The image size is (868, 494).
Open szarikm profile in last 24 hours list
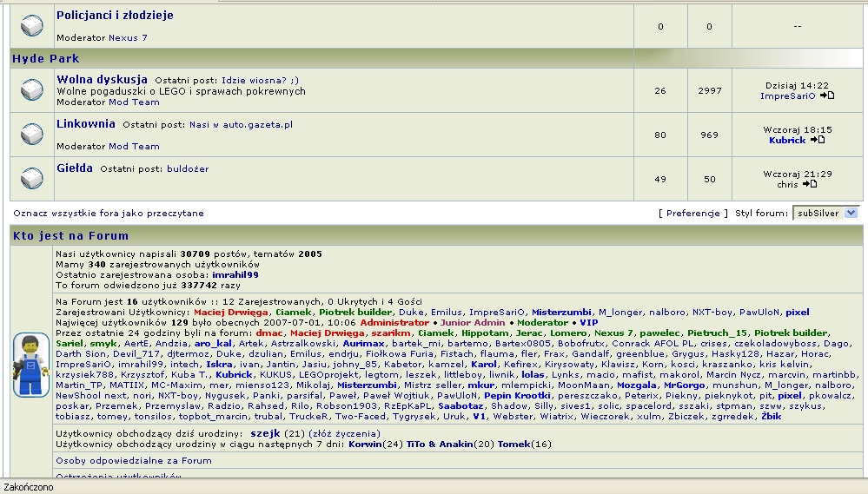(391, 333)
